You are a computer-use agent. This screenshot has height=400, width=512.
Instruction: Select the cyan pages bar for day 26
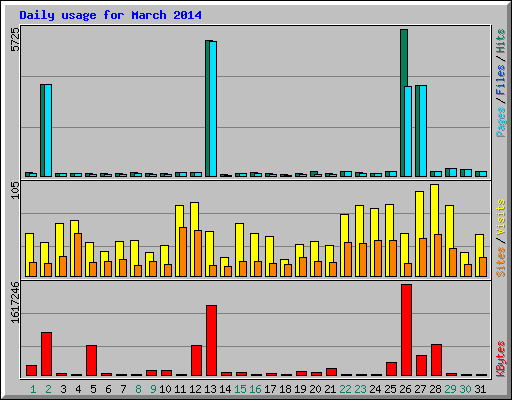[408, 131]
